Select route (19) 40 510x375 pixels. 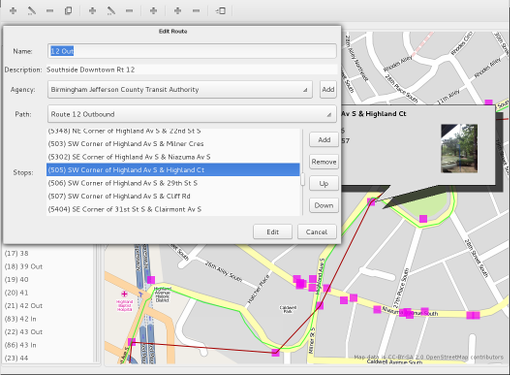(48, 279)
